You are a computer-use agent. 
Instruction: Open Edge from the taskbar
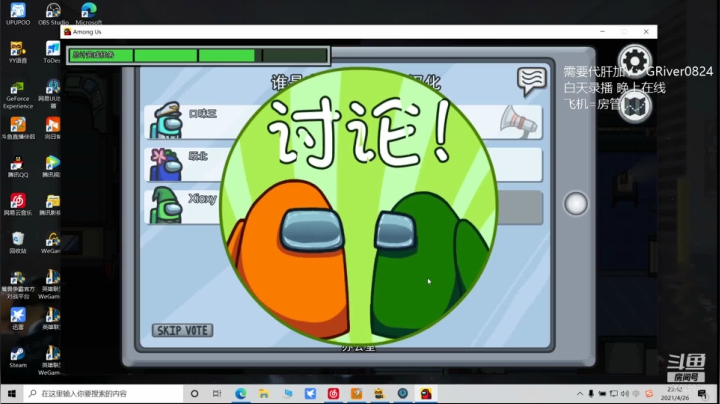(240, 394)
